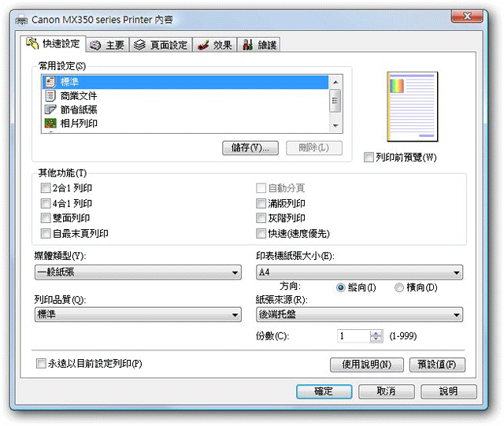
Task: Toggle 自最末頁列印 checkbox
Action: pos(46,233)
